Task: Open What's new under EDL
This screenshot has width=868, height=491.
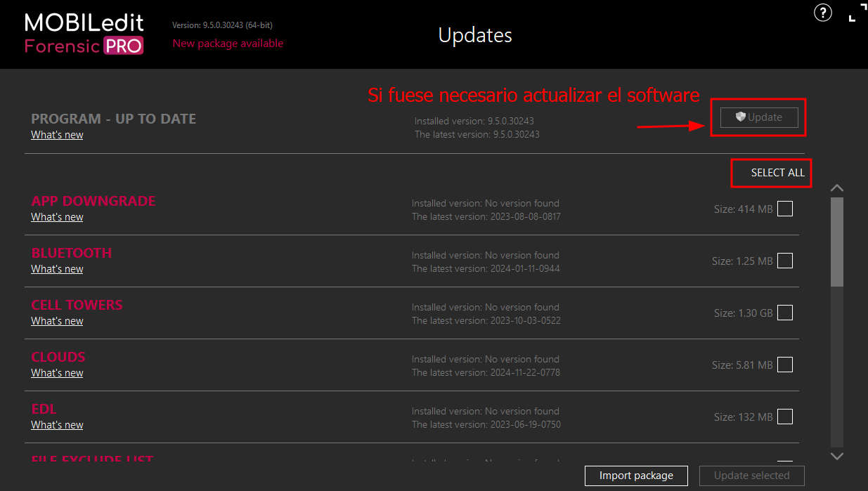Action: (x=57, y=425)
